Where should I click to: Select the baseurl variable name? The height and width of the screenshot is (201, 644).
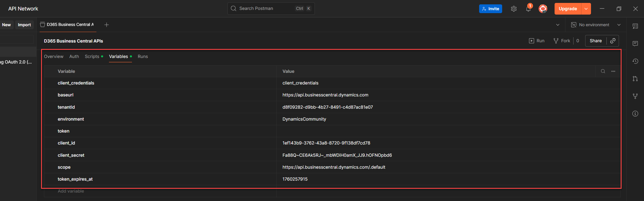point(66,95)
